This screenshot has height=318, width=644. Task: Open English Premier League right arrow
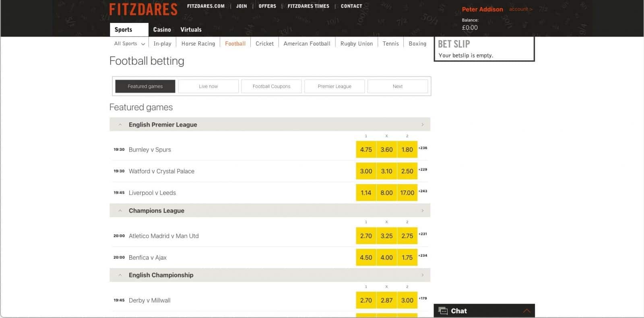(422, 125)
